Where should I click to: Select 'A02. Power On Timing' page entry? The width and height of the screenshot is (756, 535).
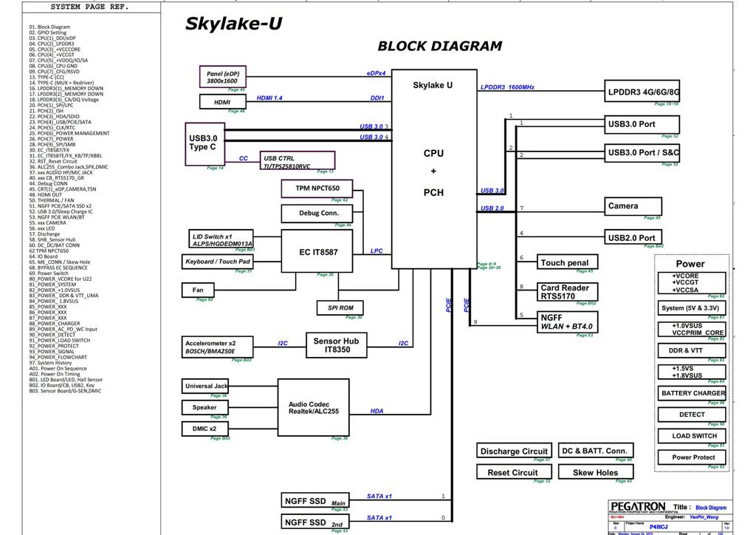(x=55, y=374)
